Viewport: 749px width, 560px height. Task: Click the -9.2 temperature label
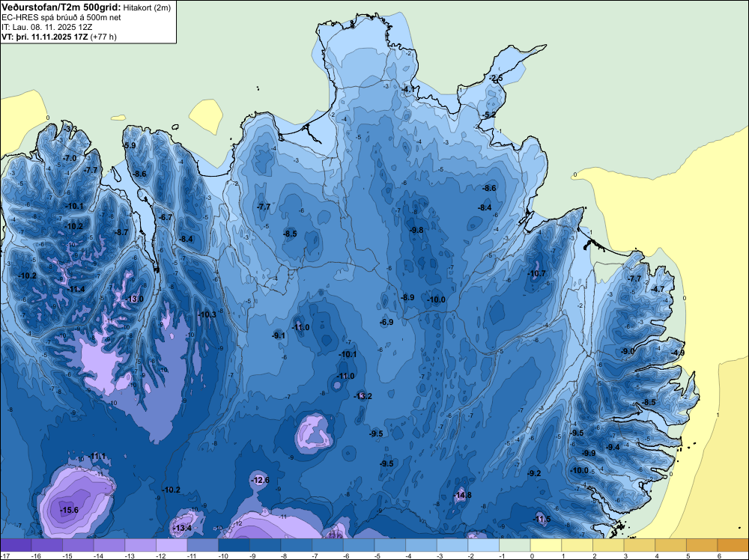535,473
